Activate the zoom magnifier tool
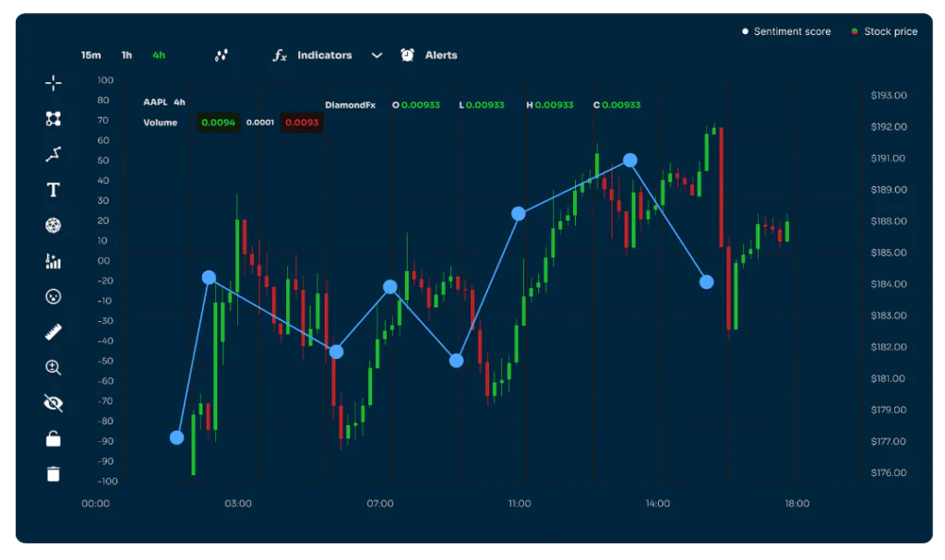The height and width of the screenshot is (560, 945). coord(54,367)
